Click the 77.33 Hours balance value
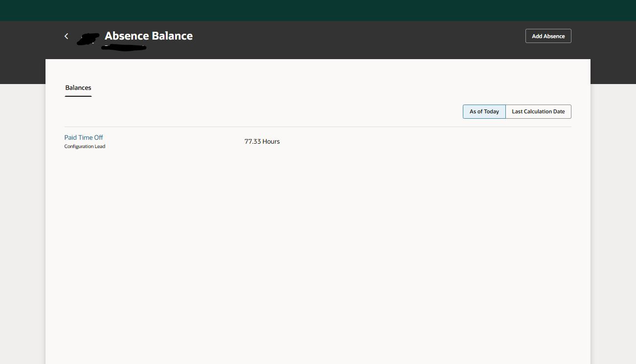This screenshot has width=636, height=364. point(262,141)
